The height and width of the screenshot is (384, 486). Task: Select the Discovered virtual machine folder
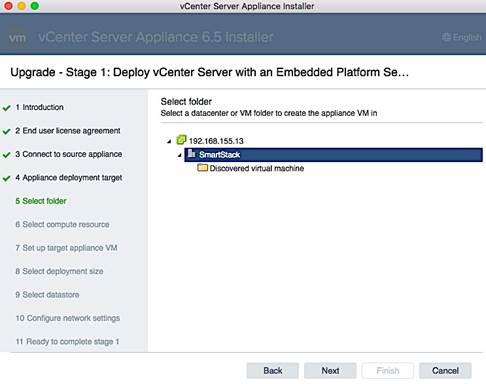click(257, 168)
